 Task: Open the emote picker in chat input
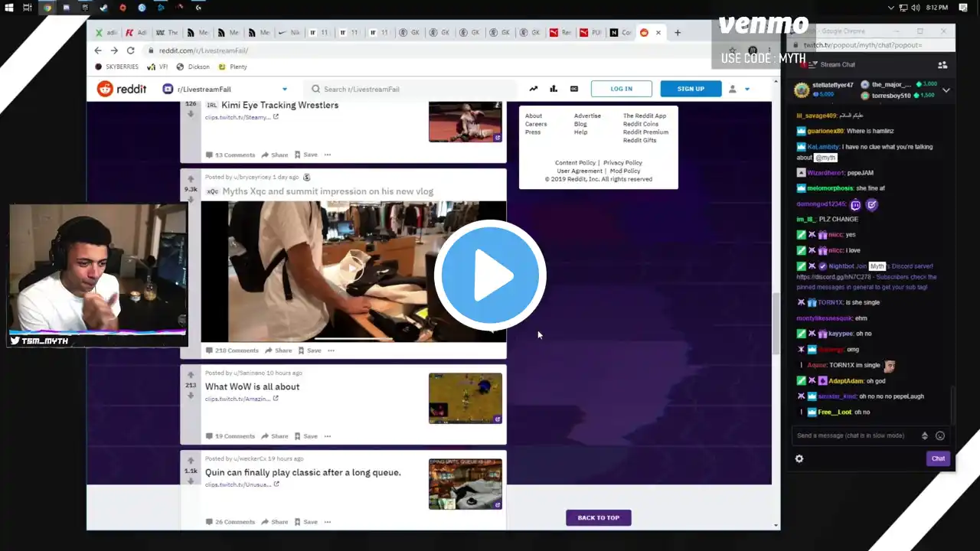tap(940, 435)
